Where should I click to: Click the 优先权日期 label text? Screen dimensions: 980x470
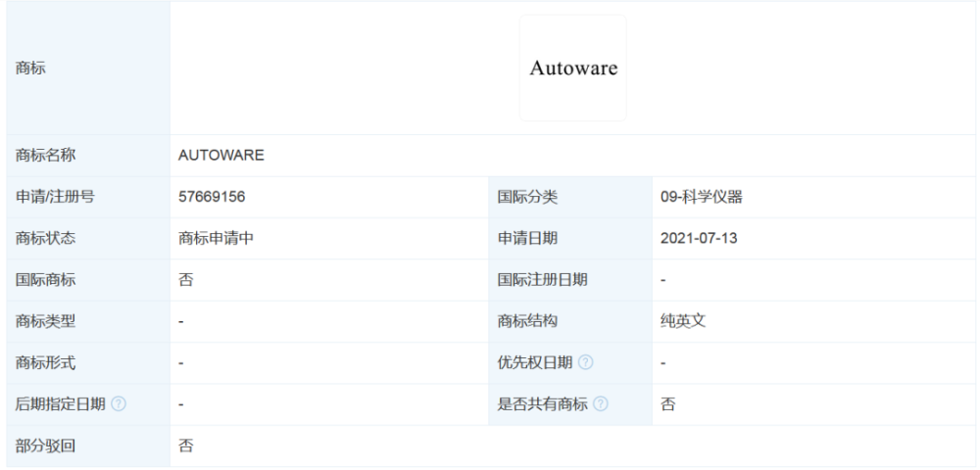click(535, 362)
